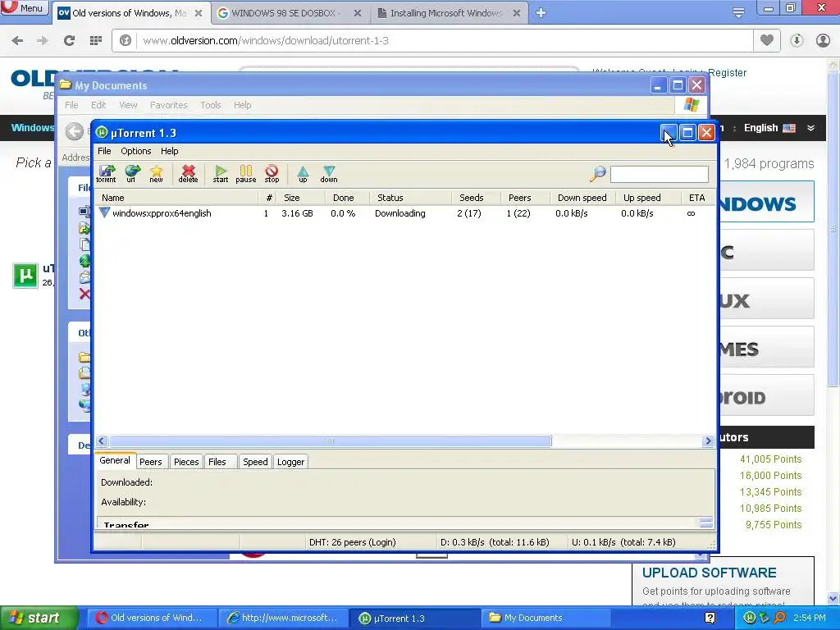Open the uTorrent File menu
The width and height of the screenshot is (840, 630).
point(104,151)
